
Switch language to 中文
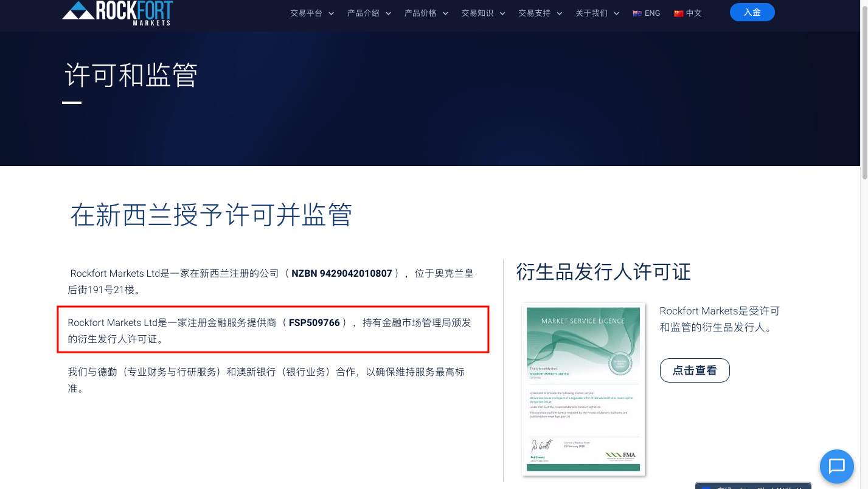[x=693, y=13]
